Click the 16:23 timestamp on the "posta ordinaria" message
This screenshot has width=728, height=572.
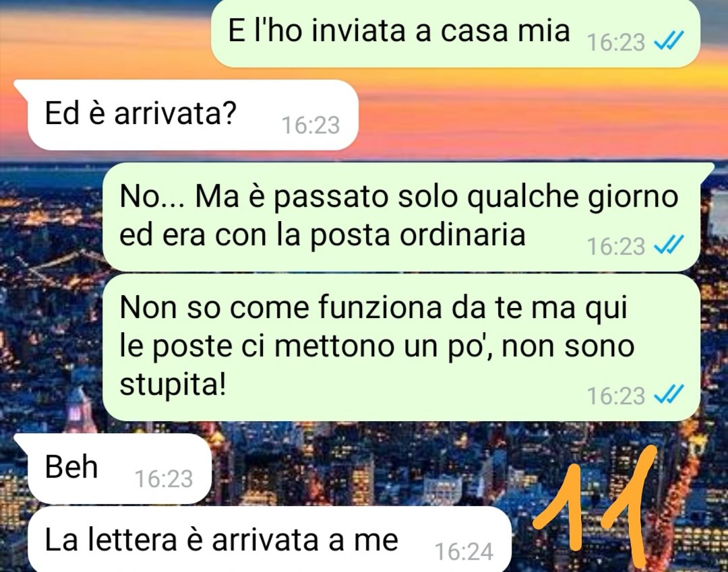click(615, 247)
